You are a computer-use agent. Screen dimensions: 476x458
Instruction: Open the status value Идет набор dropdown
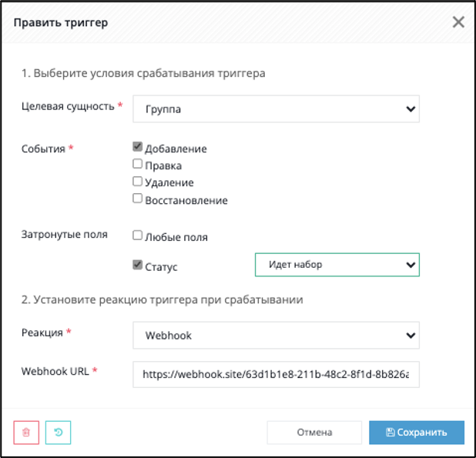[337, 265]
